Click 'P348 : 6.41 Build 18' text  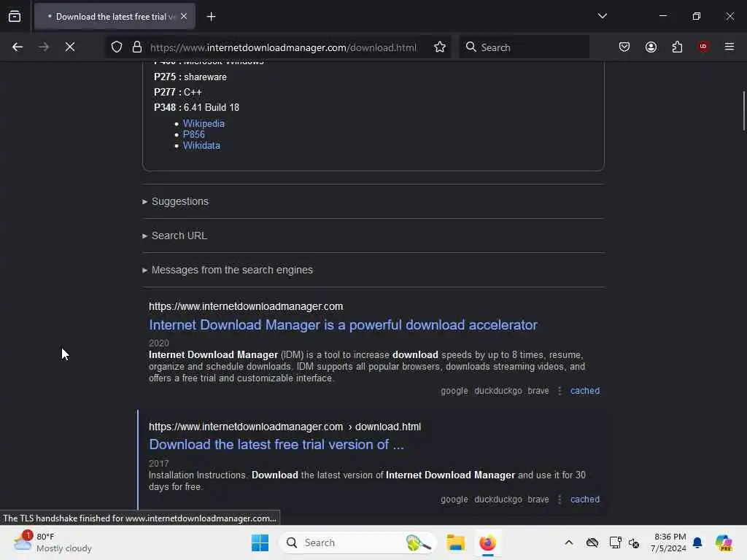coord(196,108)
